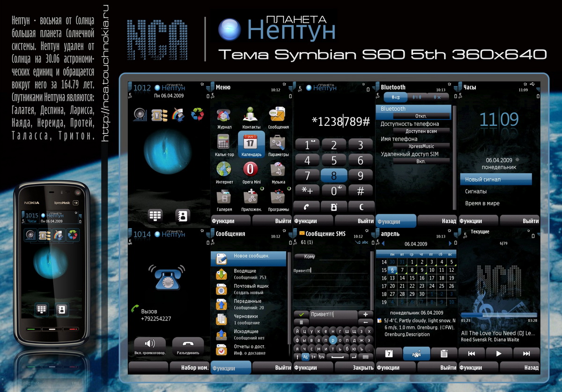Go to previous month arrow in calendar
This screenshot has width=562, height=392.
pyautogui.click(x=383, y=244)
